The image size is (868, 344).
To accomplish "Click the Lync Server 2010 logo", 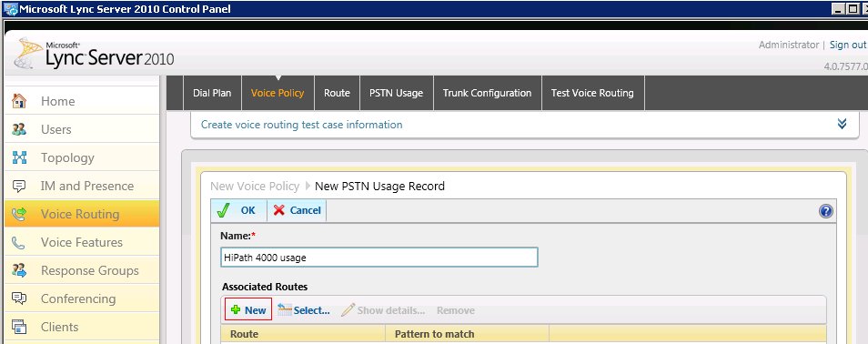I will point(94,54).
